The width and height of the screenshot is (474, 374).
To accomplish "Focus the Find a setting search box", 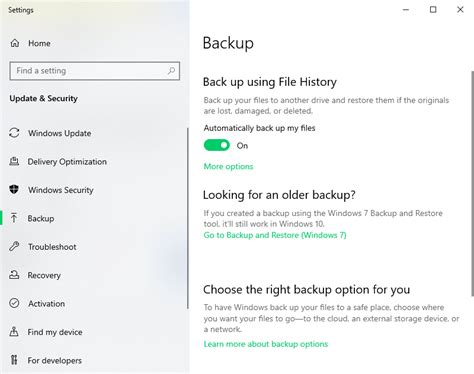I will (x=95, y=71).
